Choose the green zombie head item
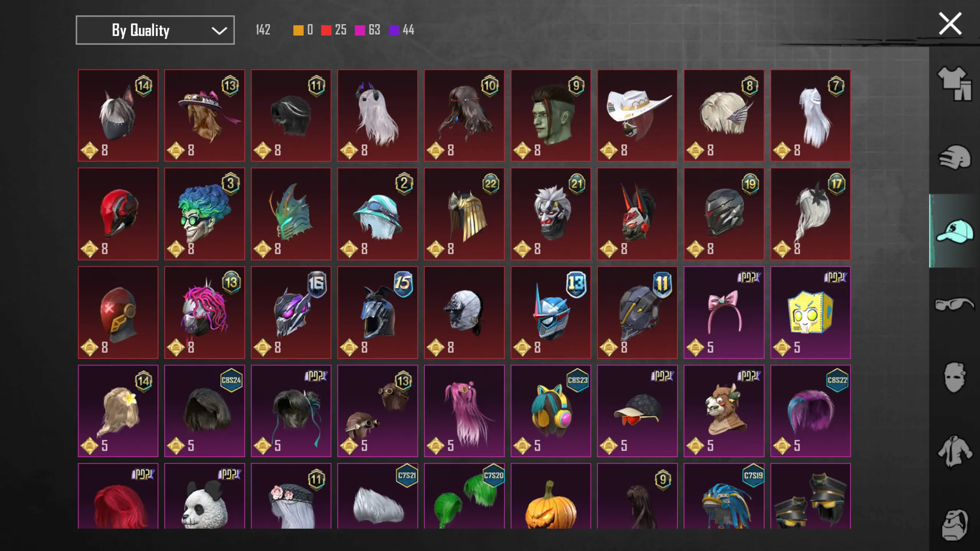This screenshot has height=551, width=980. point(551,115)
